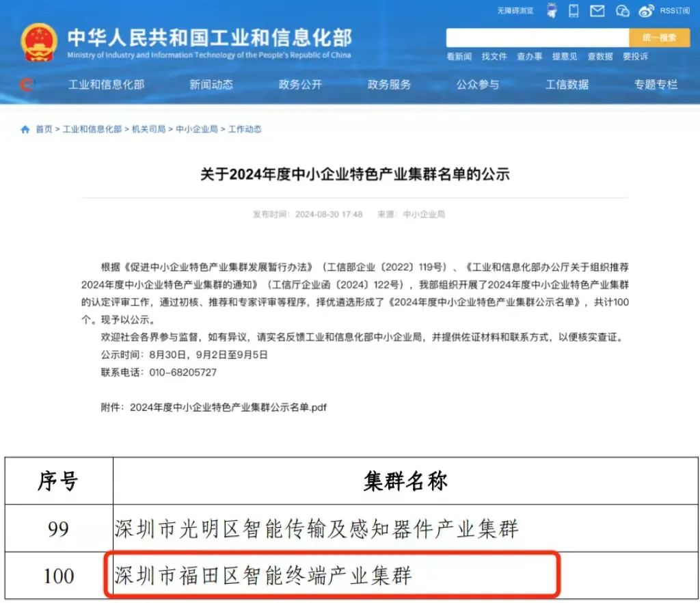Open the robot assistant icon
Screen dimensions: 700x603
[552, 10]
